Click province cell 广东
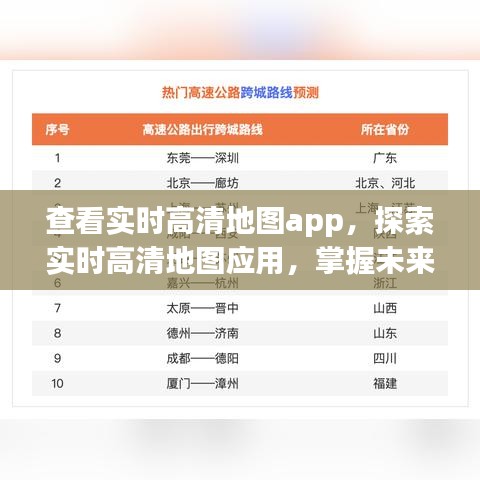 (x=385, y=158)
